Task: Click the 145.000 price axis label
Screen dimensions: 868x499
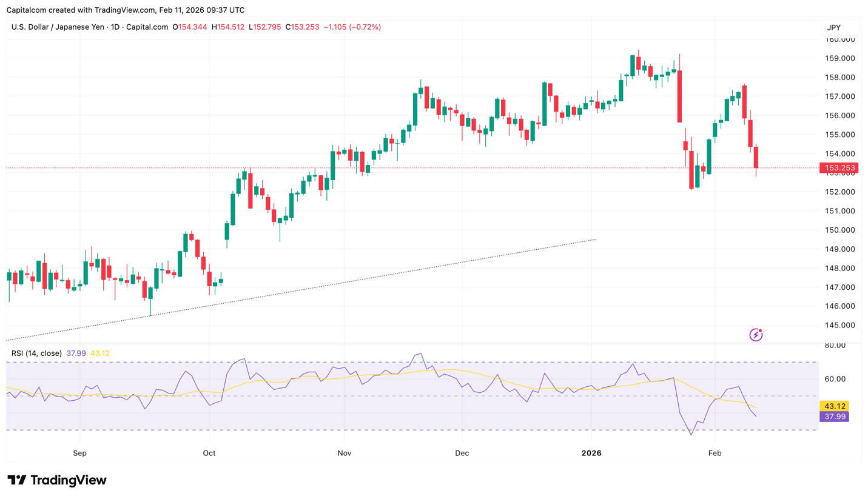Action: (x=839, y=325)
